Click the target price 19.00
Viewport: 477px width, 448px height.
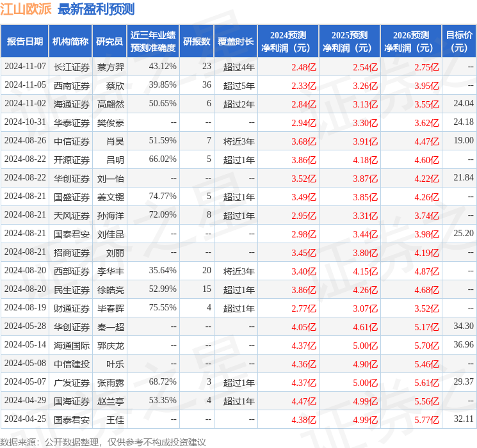point(464,141)
